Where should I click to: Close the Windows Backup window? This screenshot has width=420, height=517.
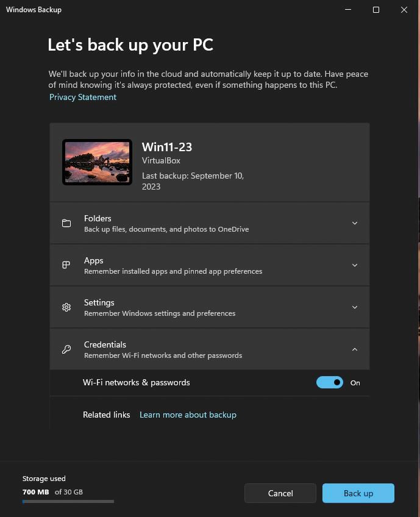click(404, 10)
